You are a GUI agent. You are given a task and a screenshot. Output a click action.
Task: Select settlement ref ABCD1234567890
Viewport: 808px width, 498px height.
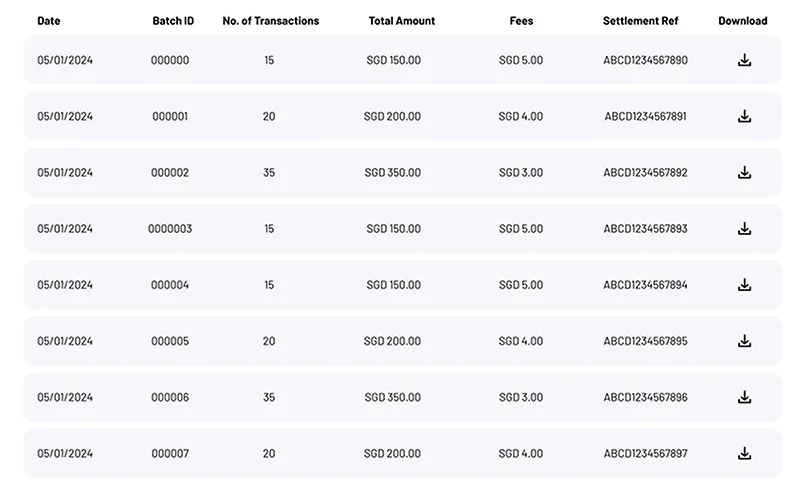[645, 60]
